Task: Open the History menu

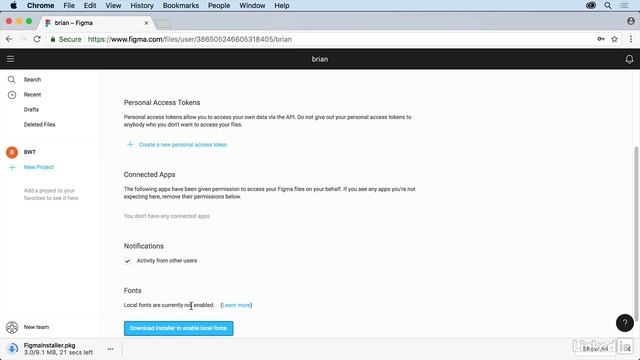Action: (142, 5)
